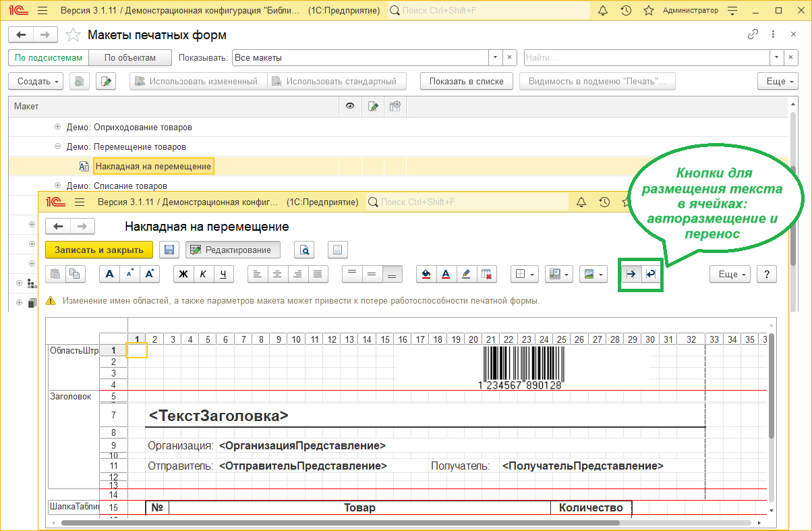Enable text wrap in cells
This screenshot has height=531, width=812.
651,274
